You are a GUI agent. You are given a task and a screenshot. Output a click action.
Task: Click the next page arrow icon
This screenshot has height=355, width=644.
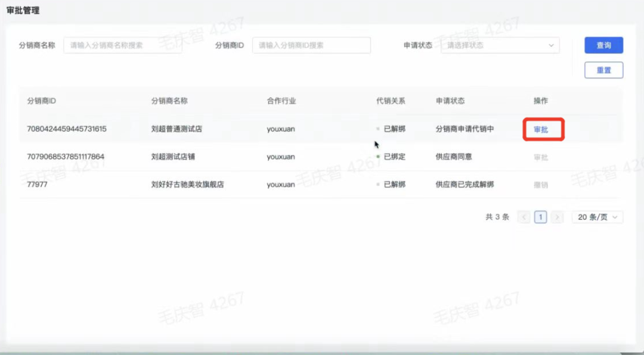[x=557, y=217]
